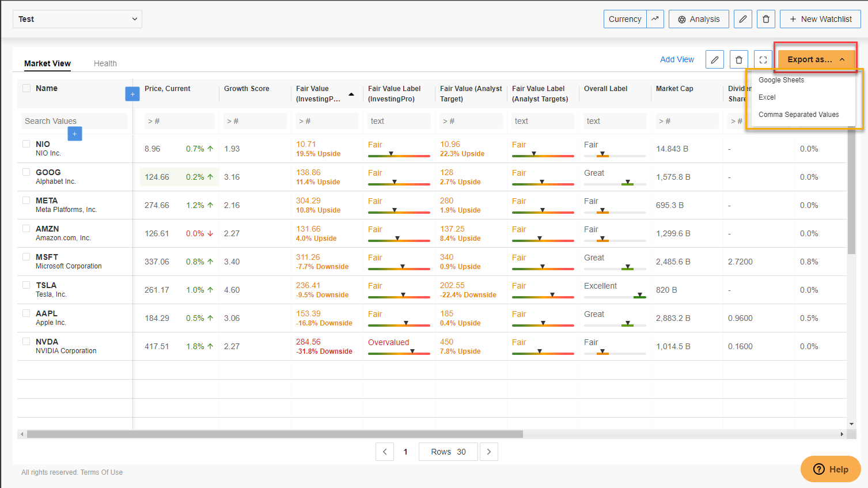Click the New Watchlist button
Viewport: 868px width, 488px height.
point(820,19)
